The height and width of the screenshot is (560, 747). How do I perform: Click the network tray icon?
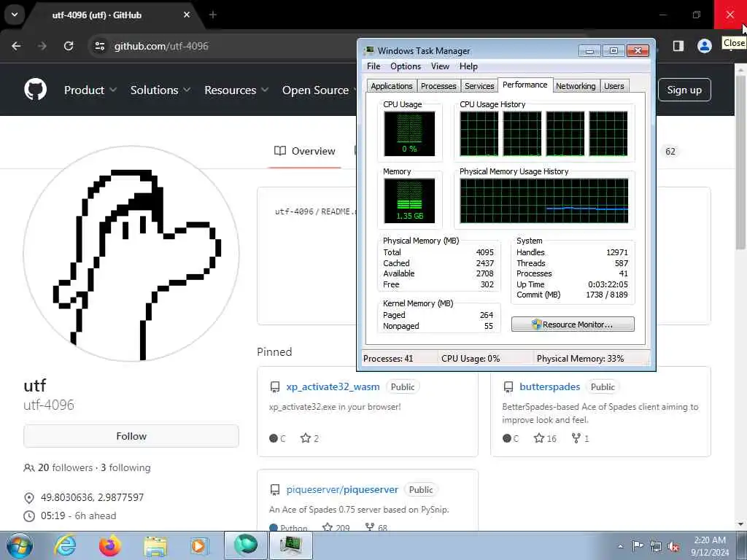click(656, 547)
